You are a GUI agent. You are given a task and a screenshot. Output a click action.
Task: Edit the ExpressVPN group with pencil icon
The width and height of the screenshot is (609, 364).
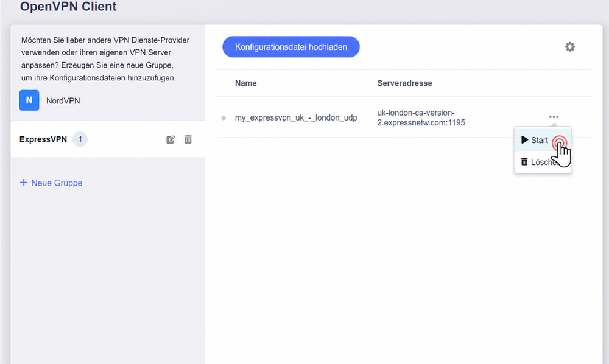point(171,139)
